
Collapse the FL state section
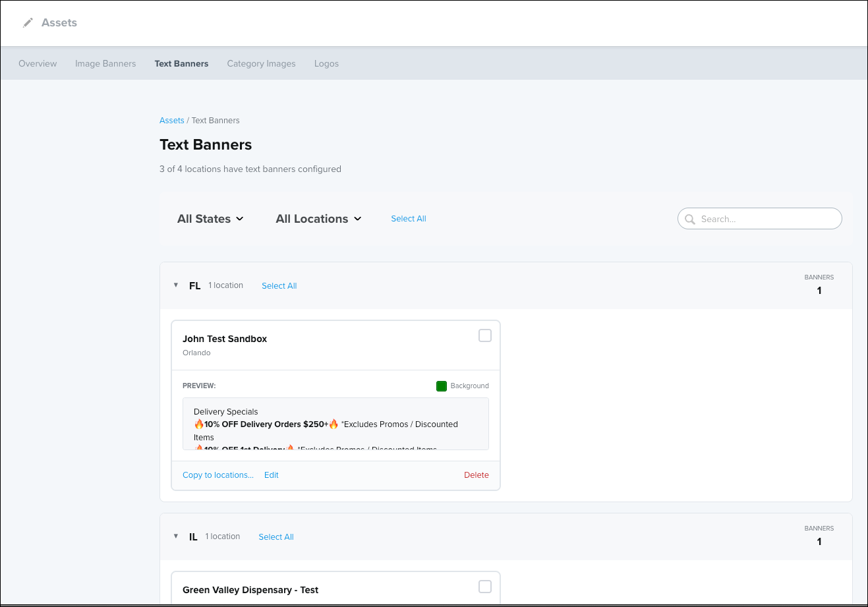tap(176, 285)
